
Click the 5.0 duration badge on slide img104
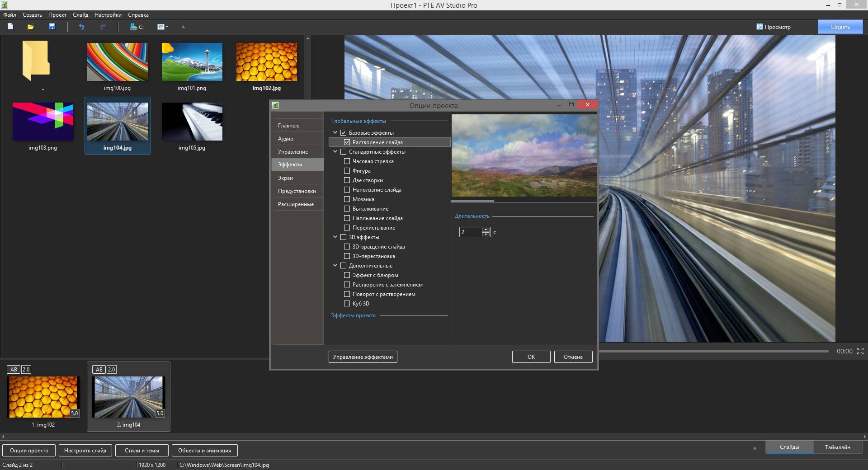160,413
